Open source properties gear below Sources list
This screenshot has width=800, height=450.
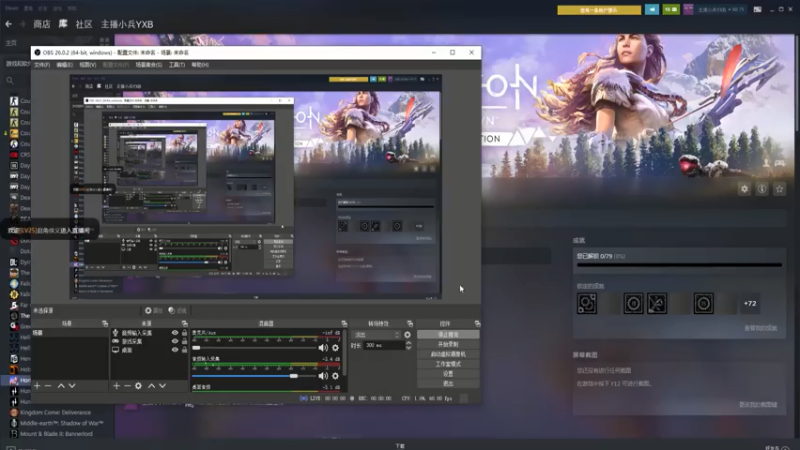[x=138, y=386]
